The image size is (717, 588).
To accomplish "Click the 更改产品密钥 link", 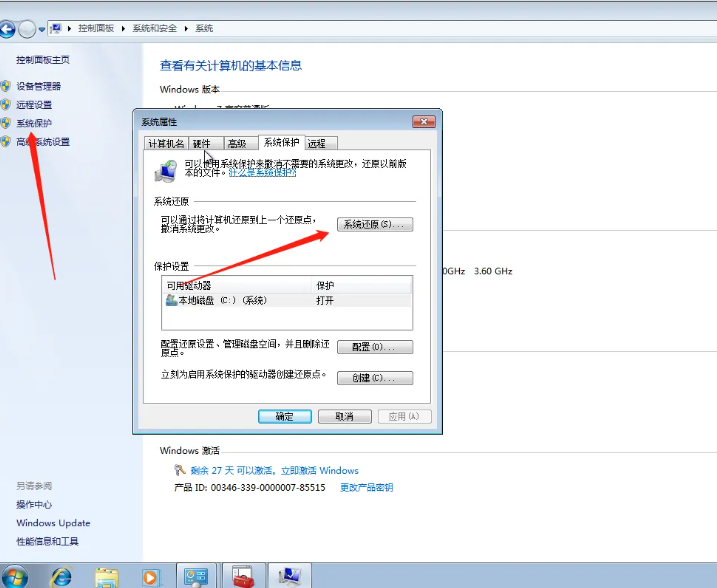I will [x=366, y=488].
